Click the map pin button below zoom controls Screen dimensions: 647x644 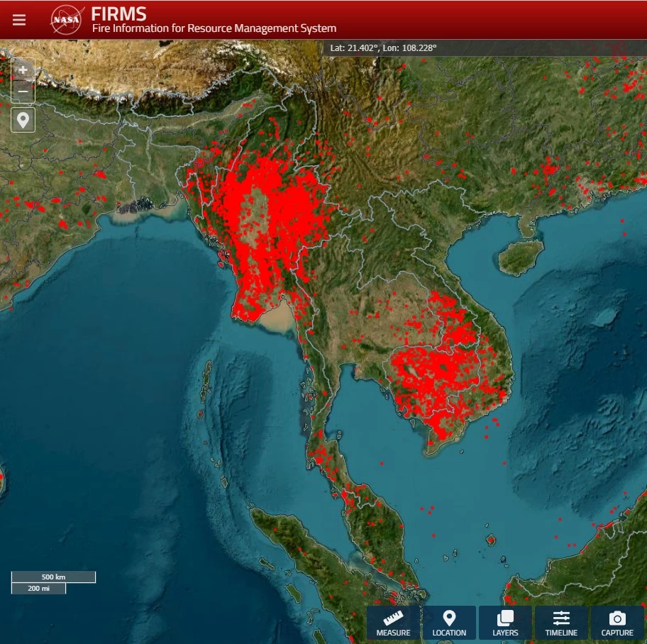click(23, 120)
